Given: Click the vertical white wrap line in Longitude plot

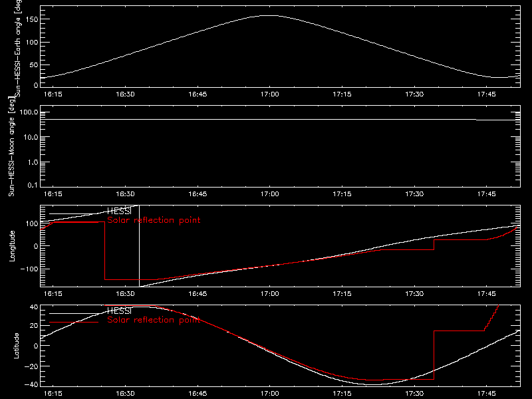Looking at the screenshot, I should [139, 246].
